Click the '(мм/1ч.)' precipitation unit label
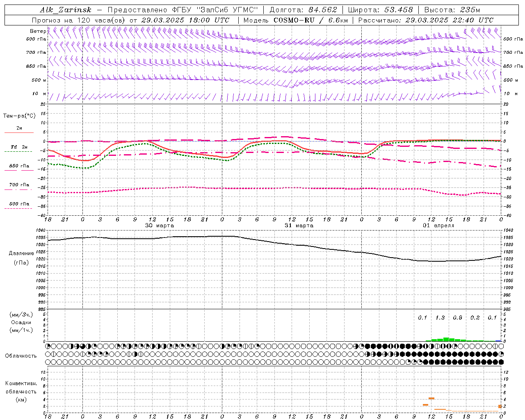 point(21,330)
